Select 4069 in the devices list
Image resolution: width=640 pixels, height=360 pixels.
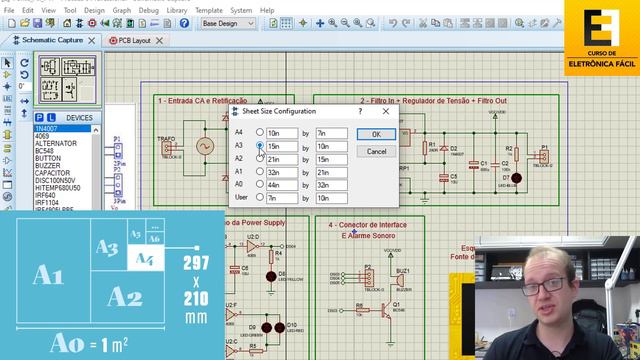click(42, 136)
